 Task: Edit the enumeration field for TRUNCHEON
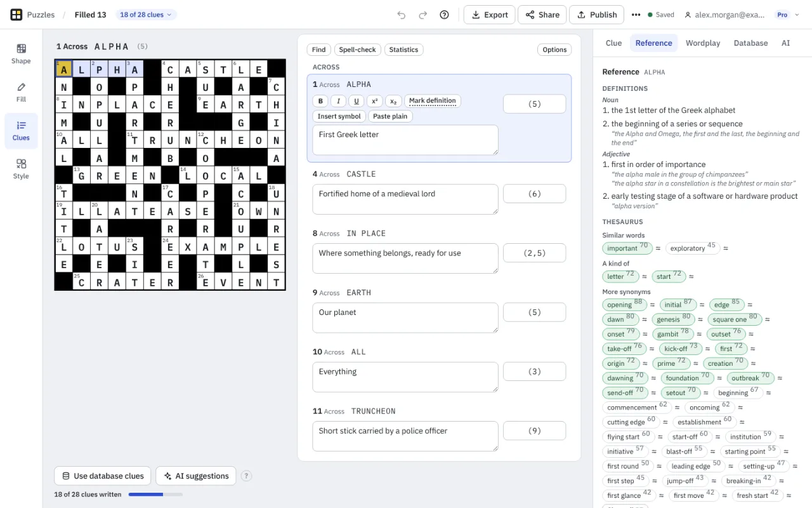click(535, 431)
